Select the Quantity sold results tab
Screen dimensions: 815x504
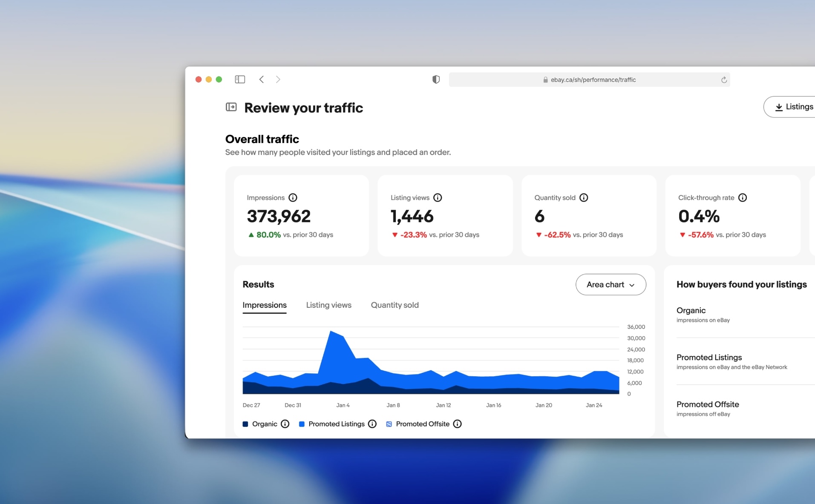[395, 305]
